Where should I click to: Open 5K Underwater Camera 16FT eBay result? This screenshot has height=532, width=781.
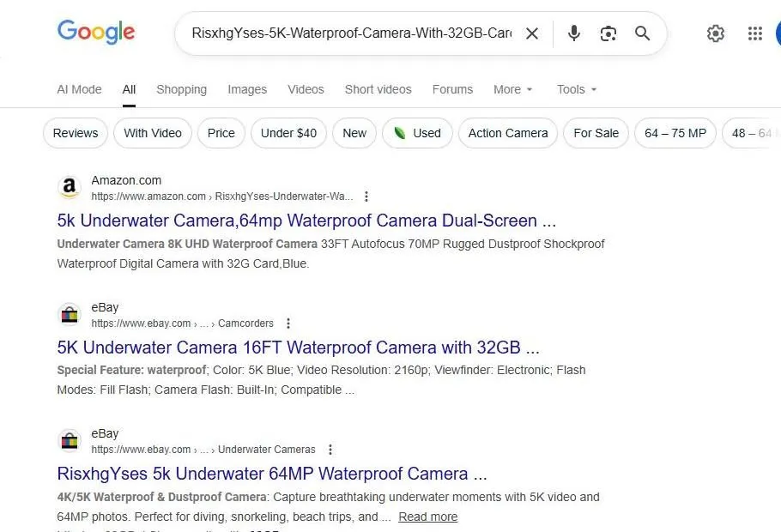(x=299, y=348)
